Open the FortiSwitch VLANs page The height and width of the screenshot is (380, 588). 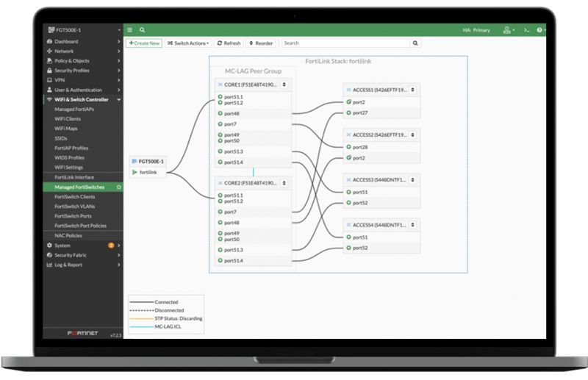coord(75,207)
